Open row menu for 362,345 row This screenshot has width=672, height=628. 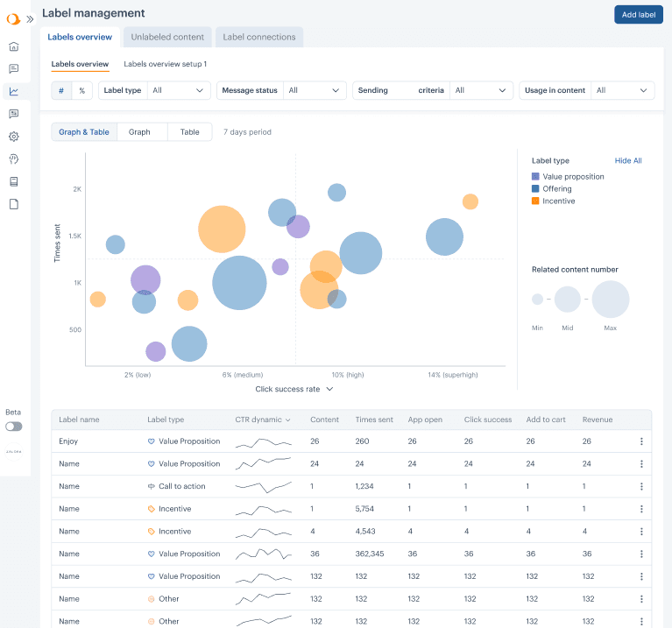pos(641,554)
